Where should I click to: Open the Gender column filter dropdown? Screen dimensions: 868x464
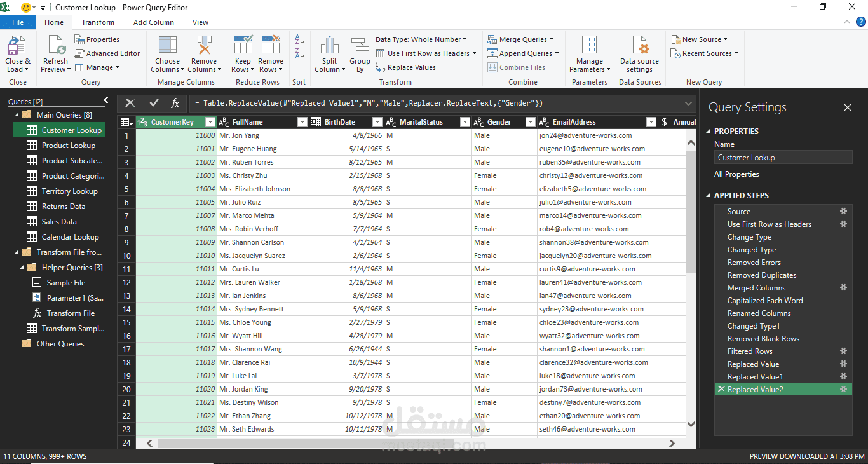(x=529, y=122)
